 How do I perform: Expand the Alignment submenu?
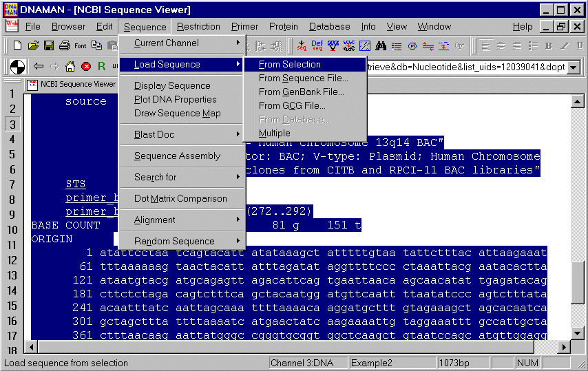tap(182, 220)
